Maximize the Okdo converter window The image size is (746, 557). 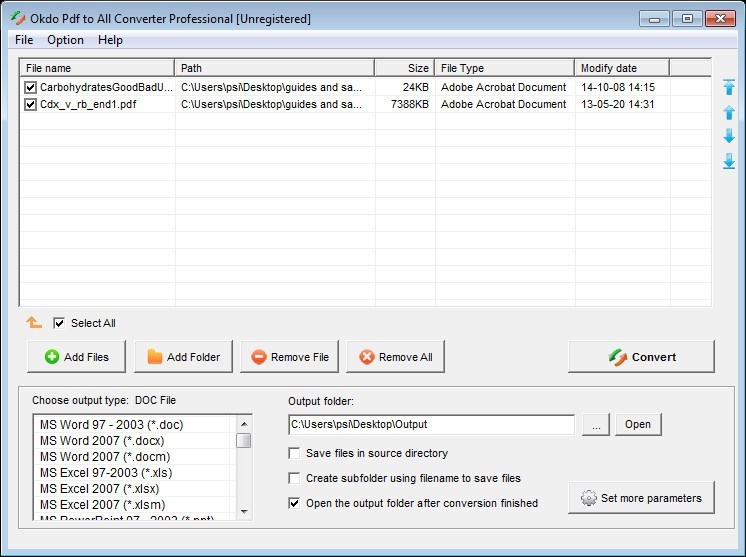687,19
